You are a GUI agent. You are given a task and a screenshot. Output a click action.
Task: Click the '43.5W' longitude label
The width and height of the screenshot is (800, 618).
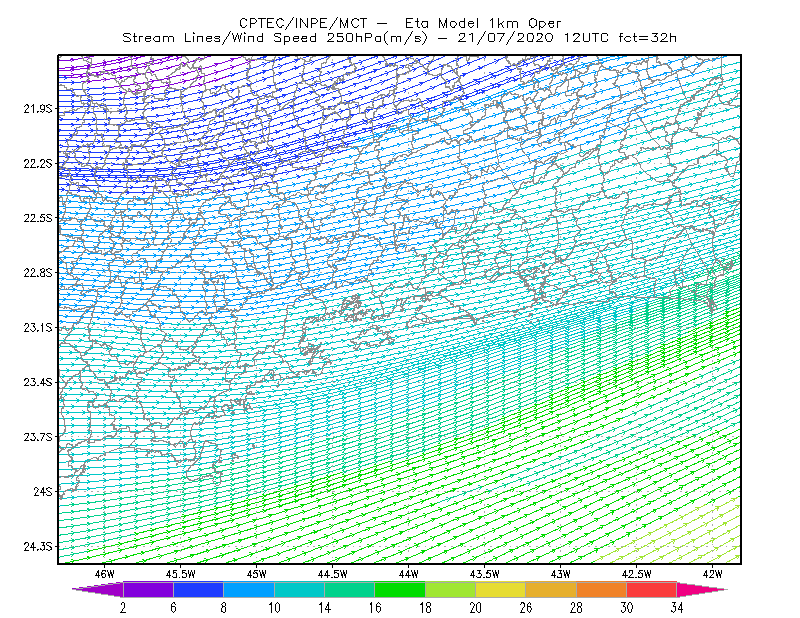485,574
